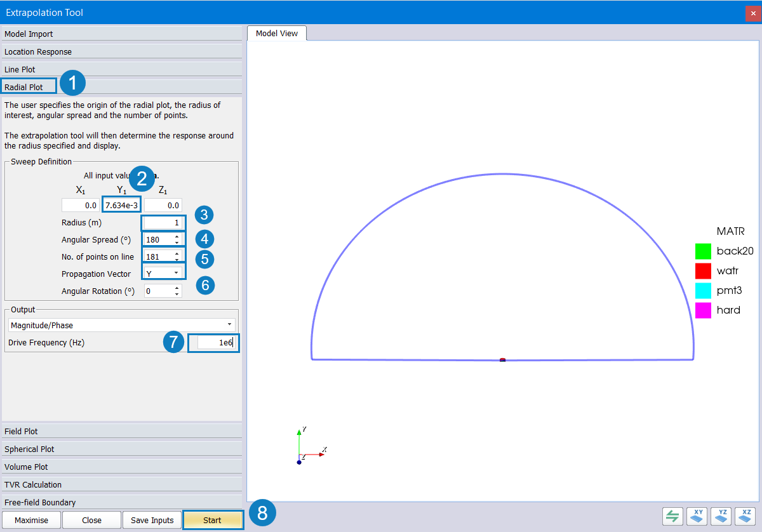The height and width of the screenshot is (532, 762).
Task: Click the MATR legend title
Action: coord(730,231)
